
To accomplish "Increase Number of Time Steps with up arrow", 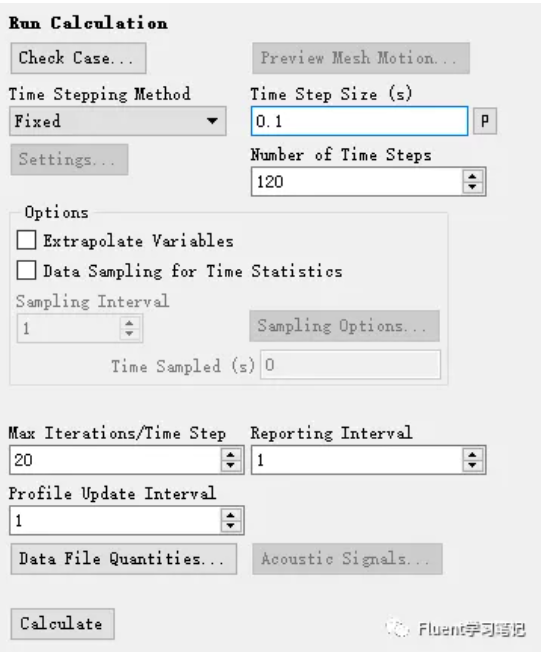I will pyautogui.click(x=472, y=177).
